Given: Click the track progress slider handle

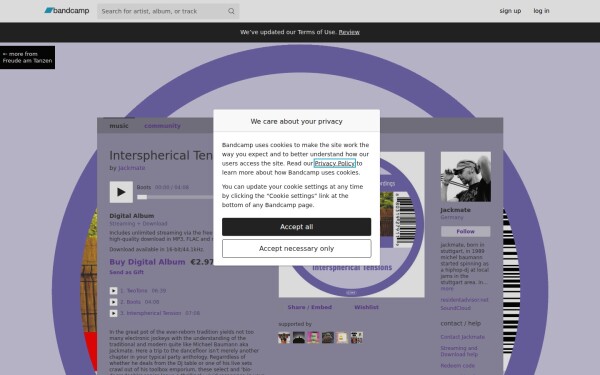Looking at the screenshot, I should point(142,197).
